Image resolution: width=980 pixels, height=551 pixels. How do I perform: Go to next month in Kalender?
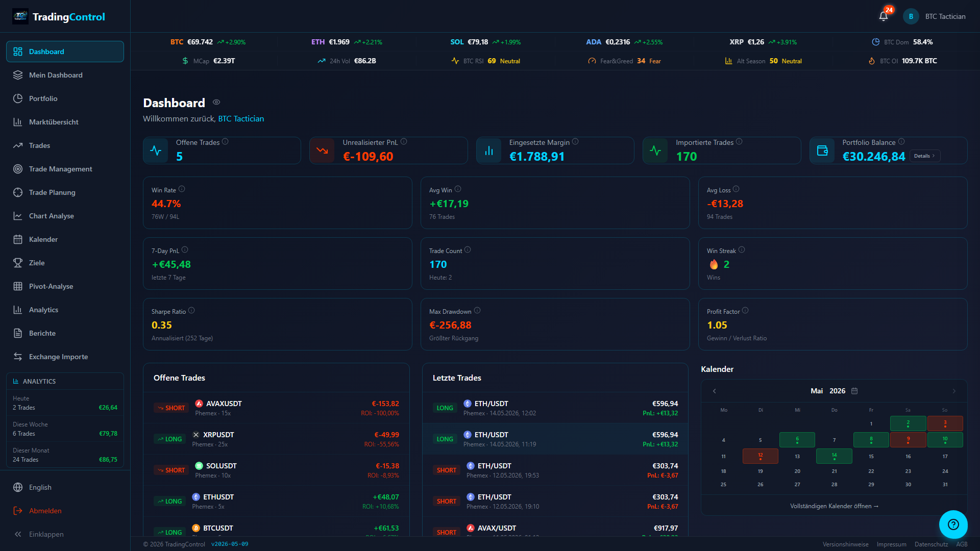click(x=954, y=391)
